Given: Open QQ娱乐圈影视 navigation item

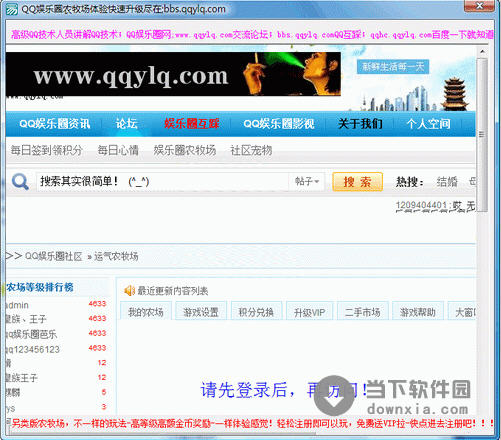Looking at the screenshot, I should tap(279, 124).
